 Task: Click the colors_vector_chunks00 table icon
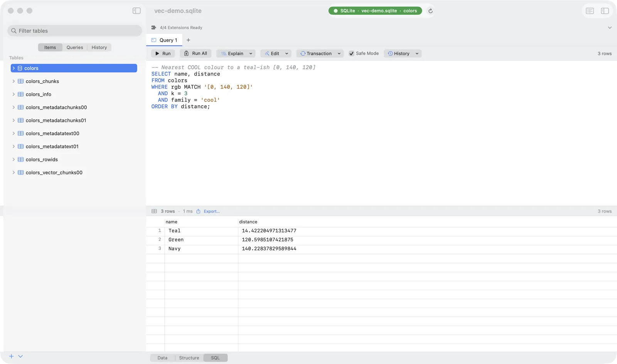click(x=21, y=173)
